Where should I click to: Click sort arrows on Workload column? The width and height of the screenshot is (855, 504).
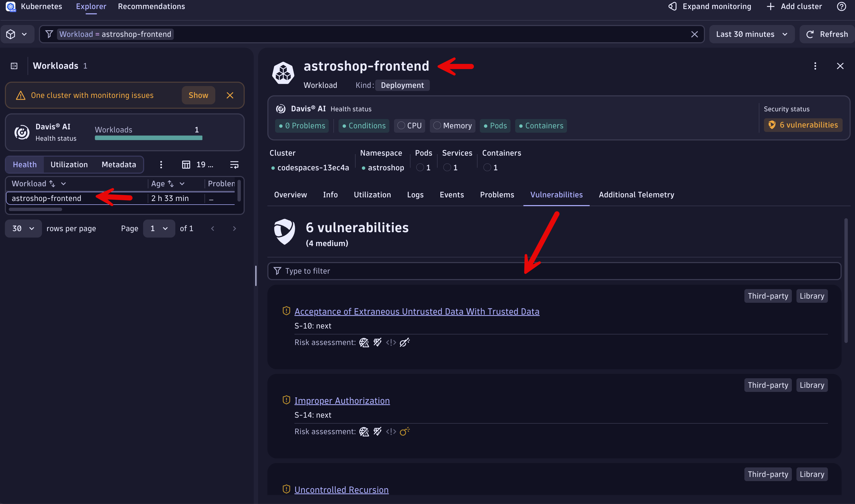pyautogui.click(x=52, y=184)
